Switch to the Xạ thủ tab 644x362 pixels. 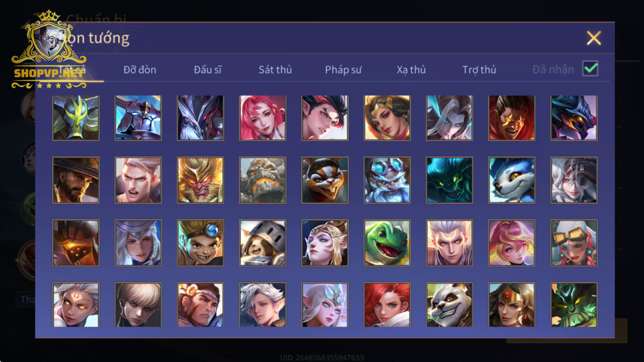click(411, 70)
